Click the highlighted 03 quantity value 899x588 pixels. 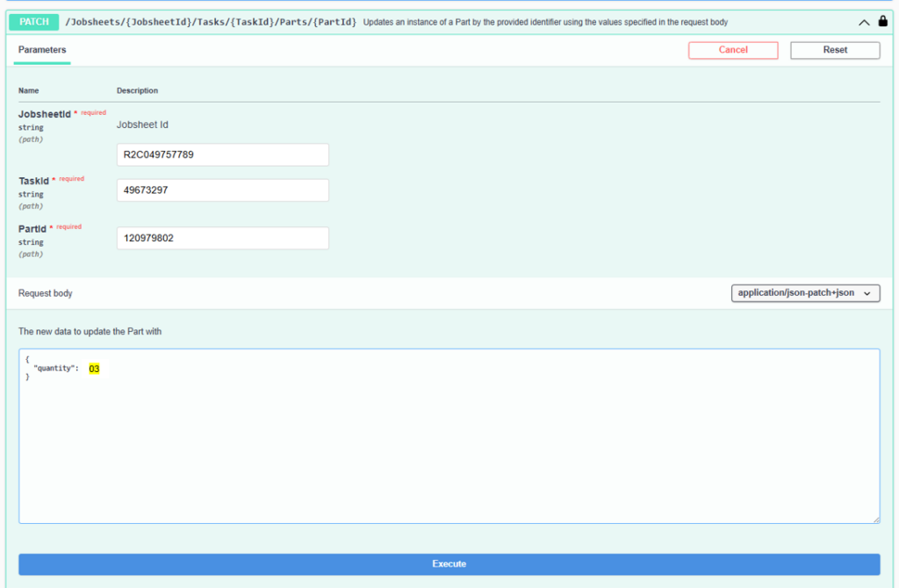point(94,369)
